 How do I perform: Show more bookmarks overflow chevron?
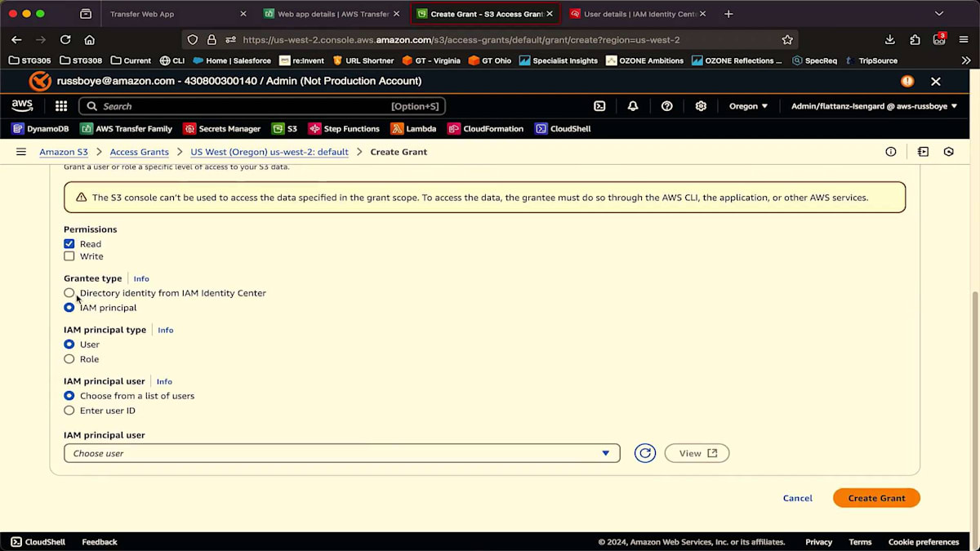coord(965,60)
